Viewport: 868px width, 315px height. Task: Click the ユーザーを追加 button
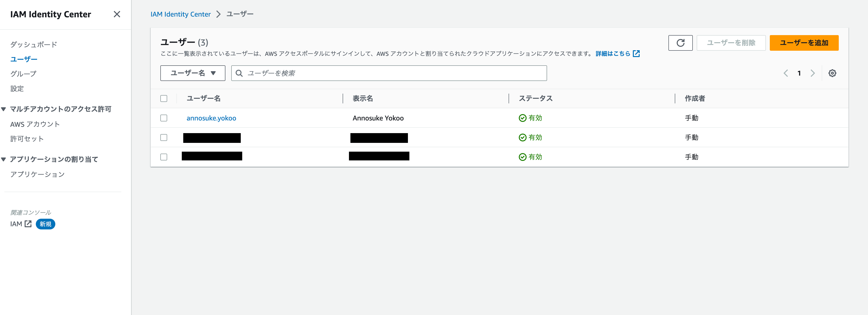pyautogui.click(x=804, y=43)
